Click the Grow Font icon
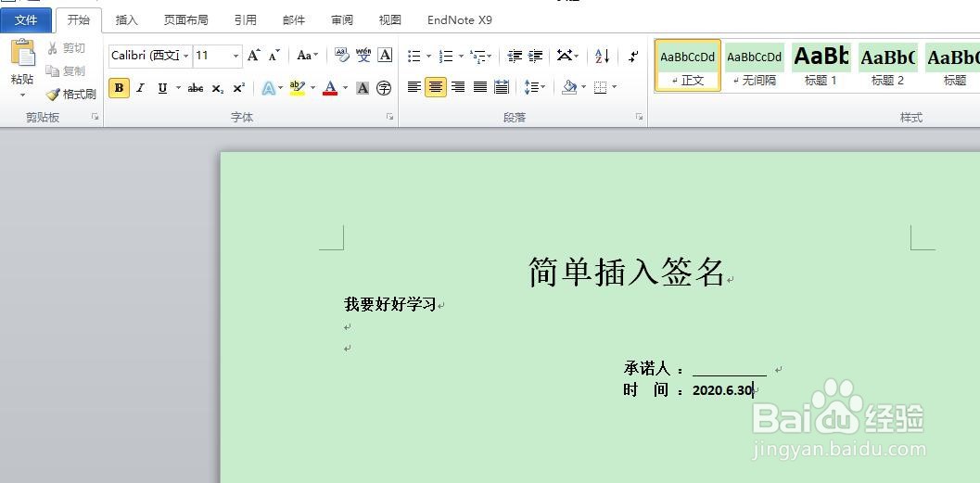Image resolution: width=980 pixels, height=483 pixels. point(253,56)
